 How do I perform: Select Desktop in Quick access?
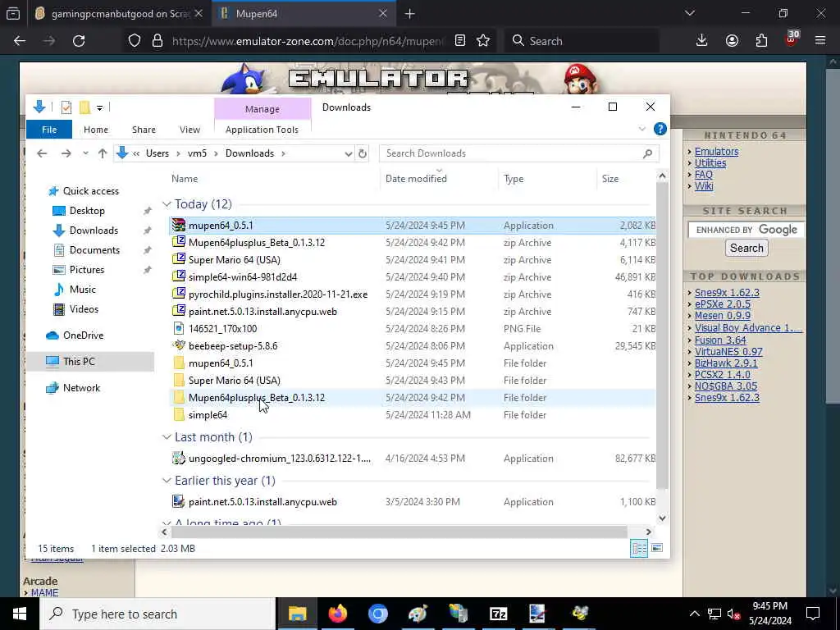pos(87,211)
